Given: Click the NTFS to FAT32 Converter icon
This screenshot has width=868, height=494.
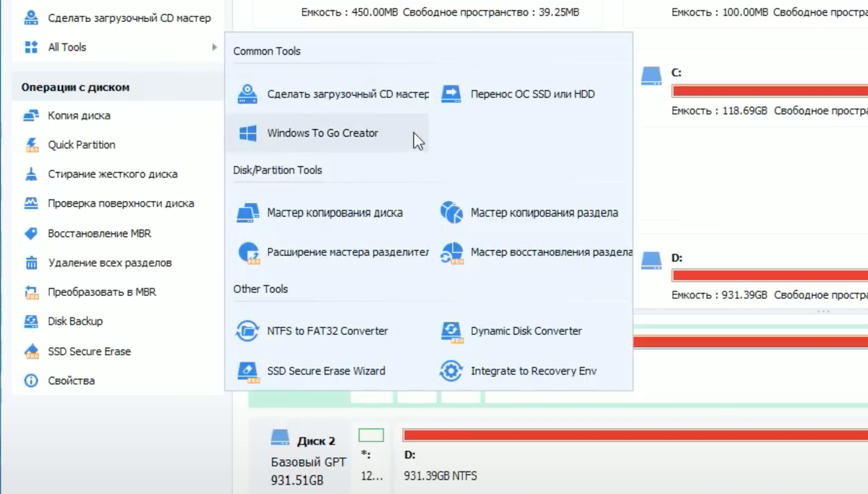Looking at the screenshot, I should coord(248,331).
